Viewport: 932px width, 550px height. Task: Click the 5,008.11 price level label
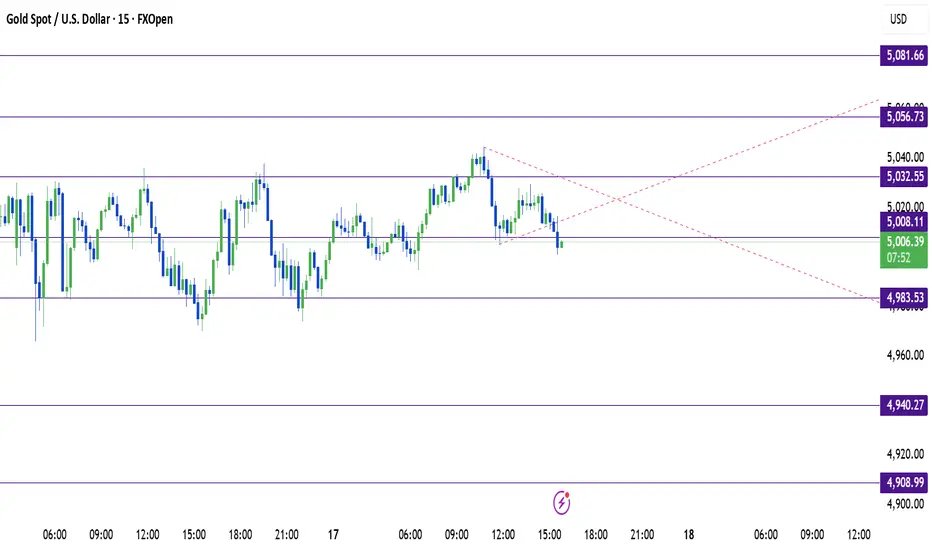(x=902, y=222)
